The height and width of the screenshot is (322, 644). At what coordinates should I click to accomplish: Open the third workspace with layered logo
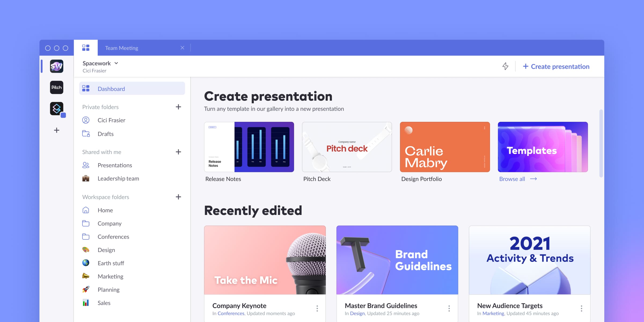coord(57,109)
